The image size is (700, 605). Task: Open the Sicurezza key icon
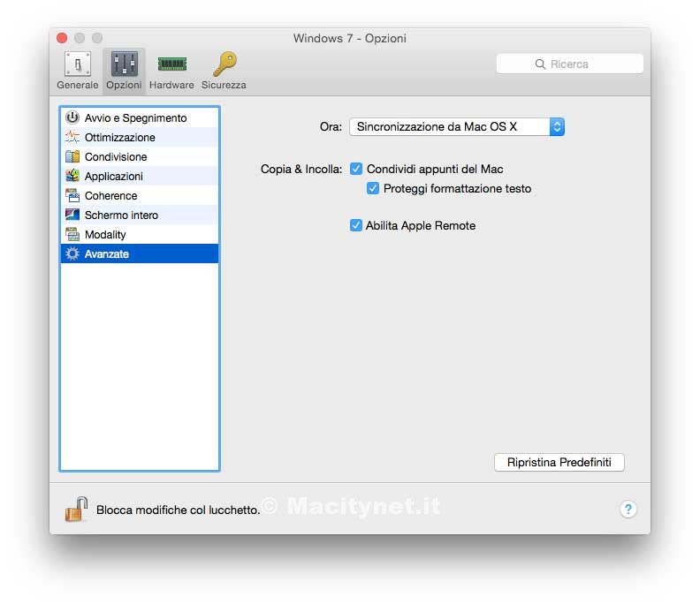tap(224, 64)
